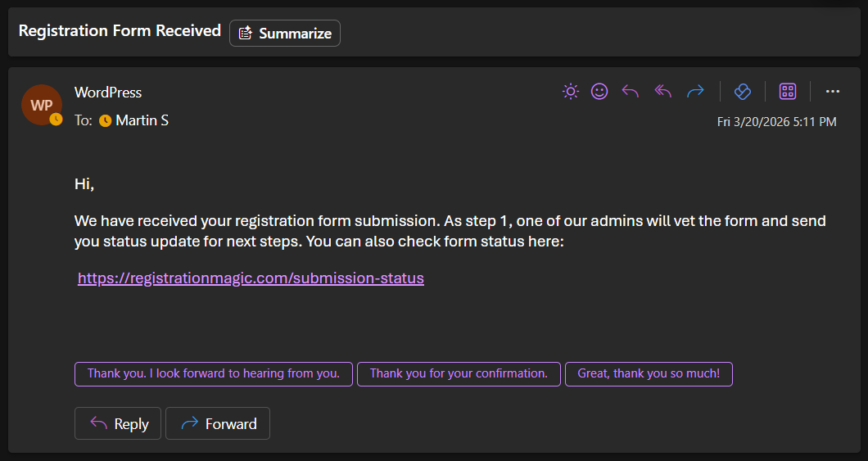Screen dimensions: 868x461
Task: Click the presence status icon beside Martin S
Action: [x=105, y=121]
